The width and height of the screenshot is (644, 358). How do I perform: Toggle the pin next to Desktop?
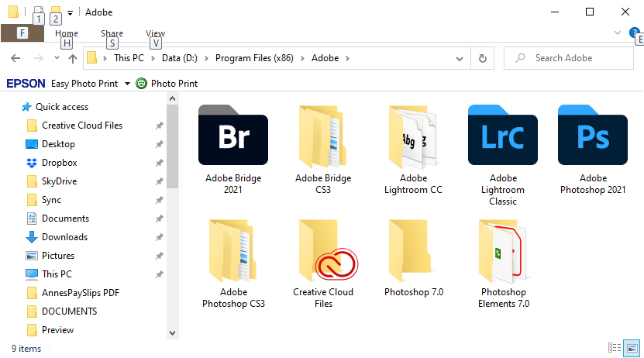[160, 144]
